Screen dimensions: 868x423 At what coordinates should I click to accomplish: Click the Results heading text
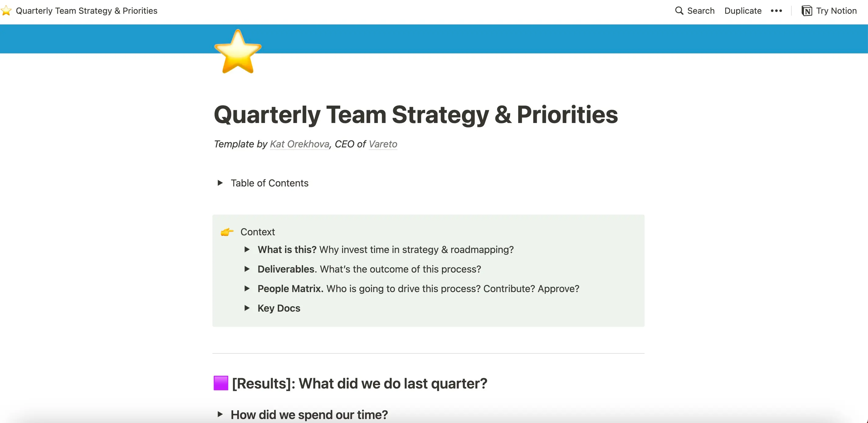pyautogui.click(x=359, y=383)
